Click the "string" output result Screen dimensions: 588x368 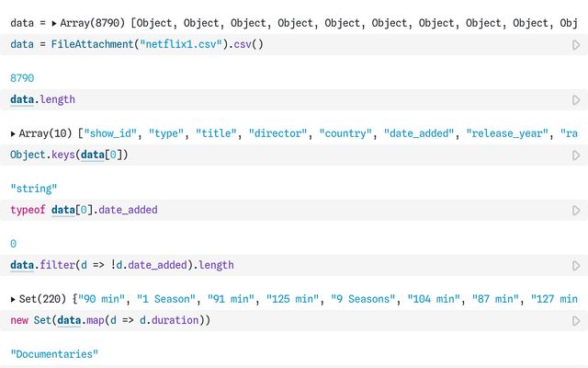(x=34, y=188)
